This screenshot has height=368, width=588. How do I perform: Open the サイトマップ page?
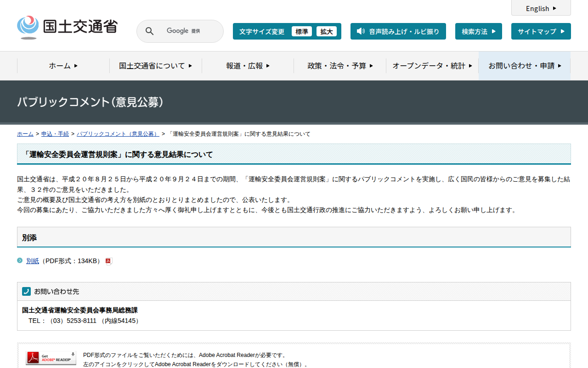(541, 31)
